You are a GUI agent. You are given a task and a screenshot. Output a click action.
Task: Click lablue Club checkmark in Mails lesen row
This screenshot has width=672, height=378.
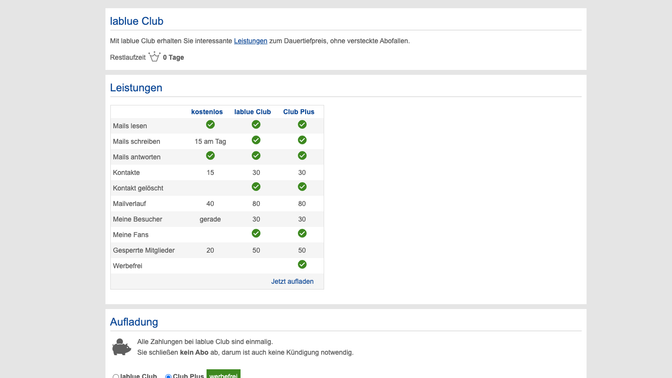[x=256, y=124]
